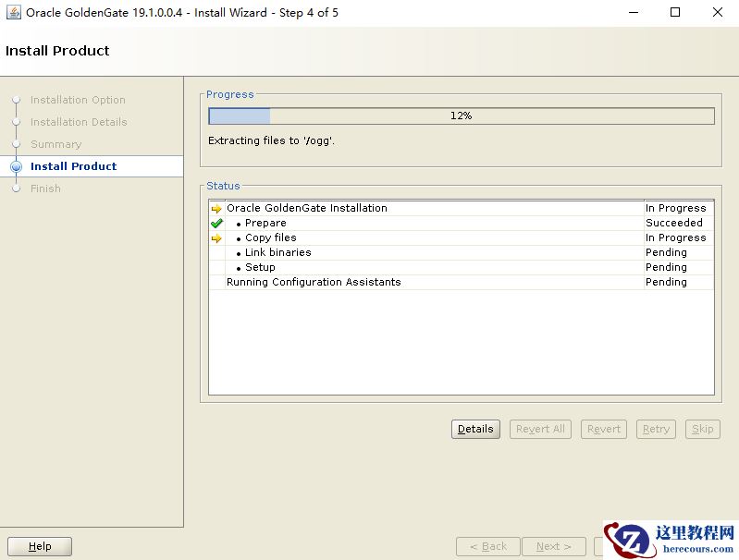The image size is (739, 560).
Task: Click the Installation Details step bullet
Action: (17, 122)
